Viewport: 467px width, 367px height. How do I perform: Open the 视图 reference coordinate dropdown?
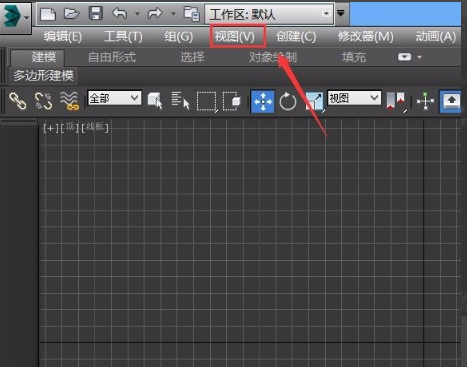click(354, 98)
